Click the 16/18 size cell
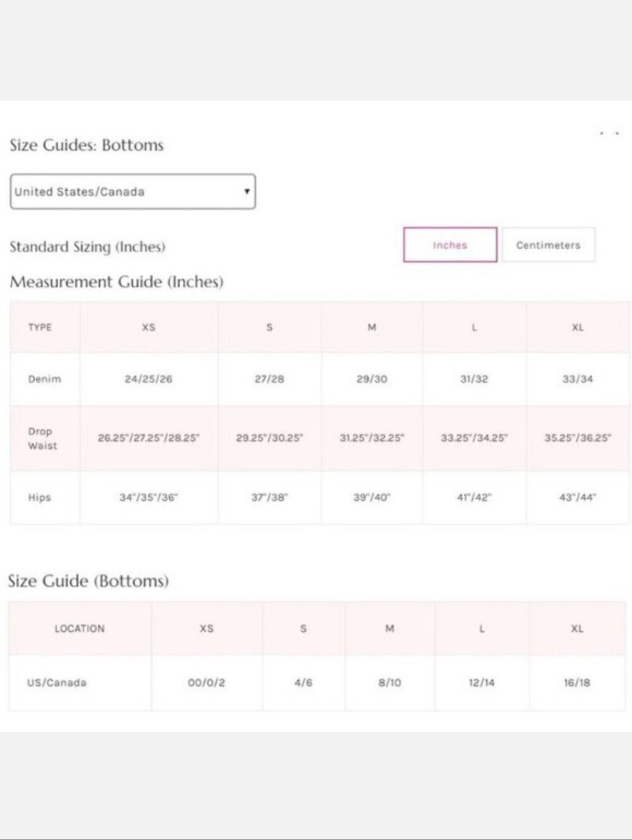 click(577, 683)
